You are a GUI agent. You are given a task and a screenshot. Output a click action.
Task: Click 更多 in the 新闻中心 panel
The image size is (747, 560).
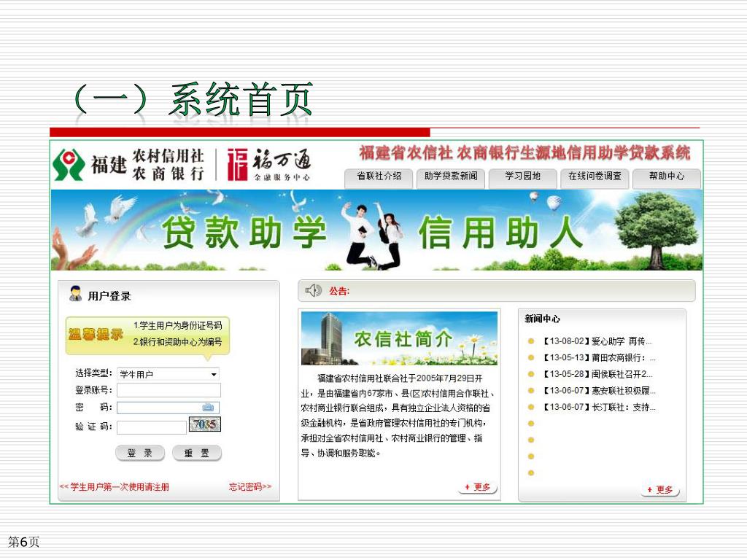[x=659, y=490]
